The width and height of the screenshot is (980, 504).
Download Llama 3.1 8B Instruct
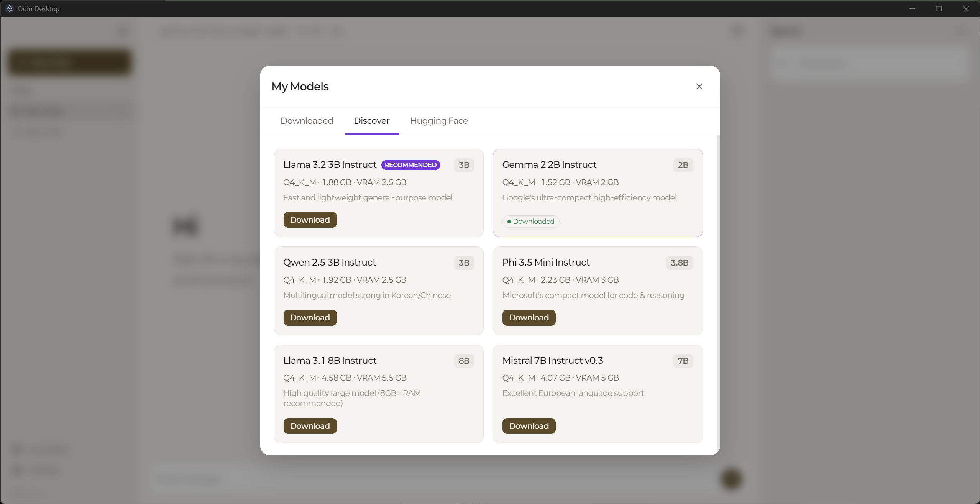310,426
